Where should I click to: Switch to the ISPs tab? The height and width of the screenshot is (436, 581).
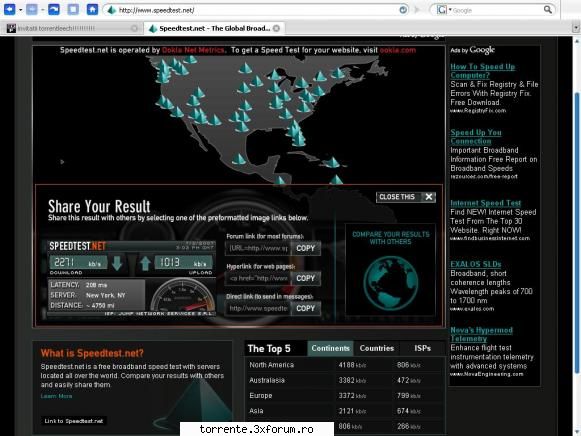(x=422, y=348)
